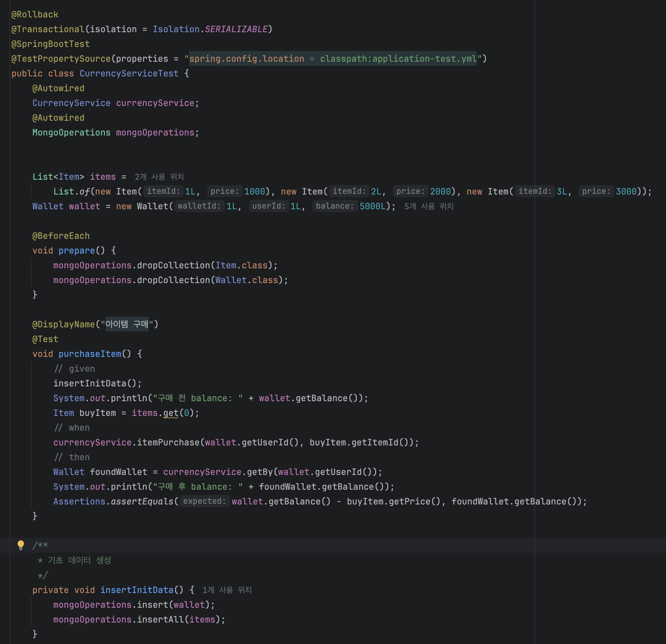Click the walletId: parameter hint

click(199, 206)
